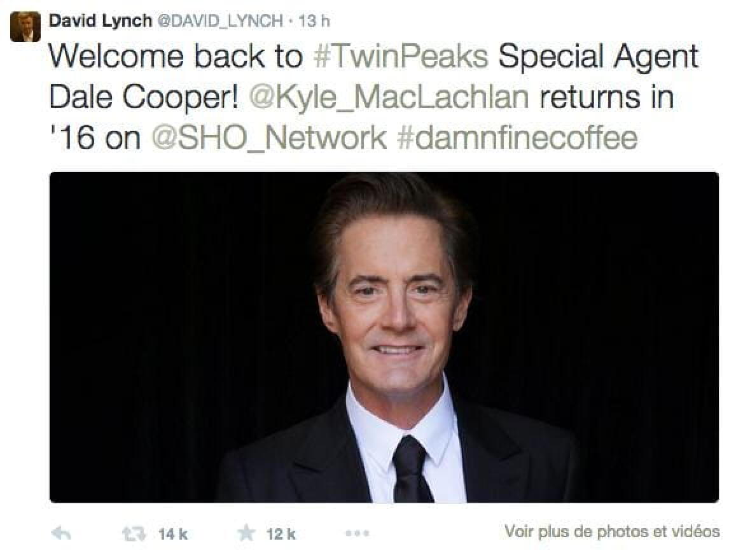The image size is (729, 560).
Task: Enlarge the attached photo of the suited man
Action: click(x=384, y=337)
